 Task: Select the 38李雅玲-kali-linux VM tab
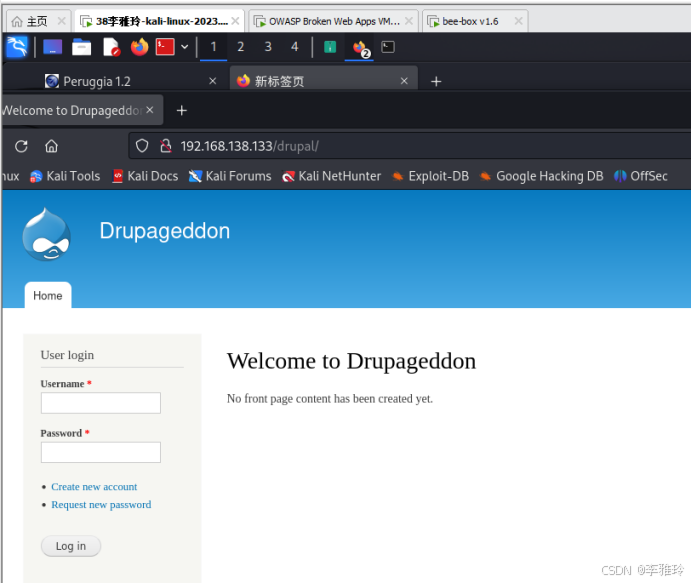(x=157, y=21)
